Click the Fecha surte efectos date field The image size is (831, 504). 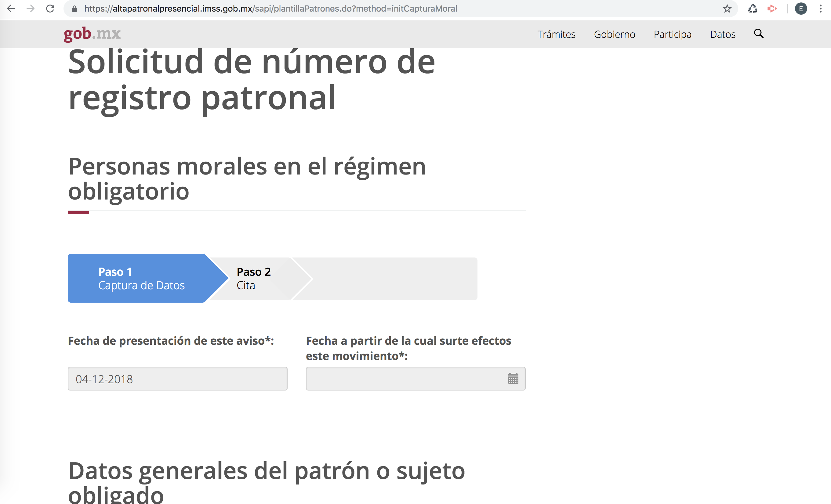(415, 379)
